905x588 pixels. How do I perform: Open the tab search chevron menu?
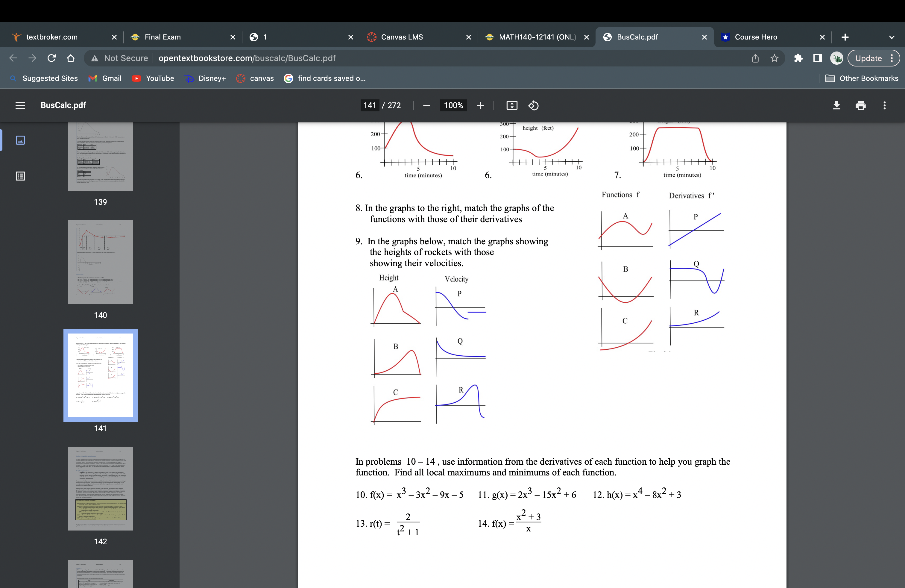891,37
